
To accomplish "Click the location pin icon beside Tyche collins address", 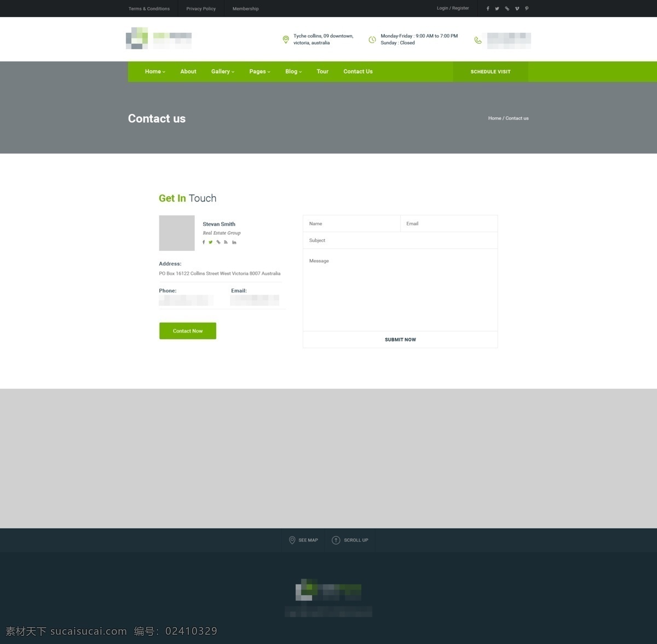I will click(x=286, y=39).
